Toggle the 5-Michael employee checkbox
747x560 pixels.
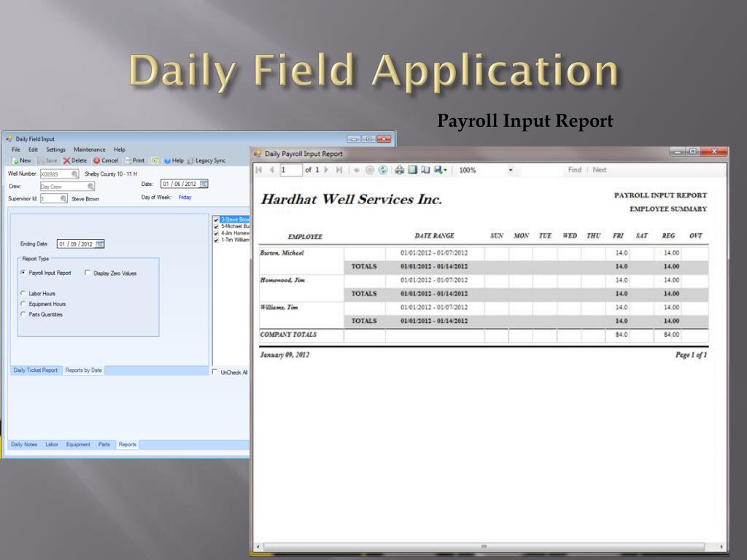[216, 226]
